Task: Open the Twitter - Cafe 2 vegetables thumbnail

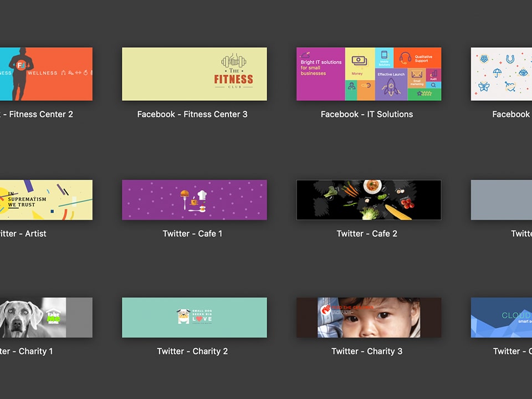Action: click(369, 200)
